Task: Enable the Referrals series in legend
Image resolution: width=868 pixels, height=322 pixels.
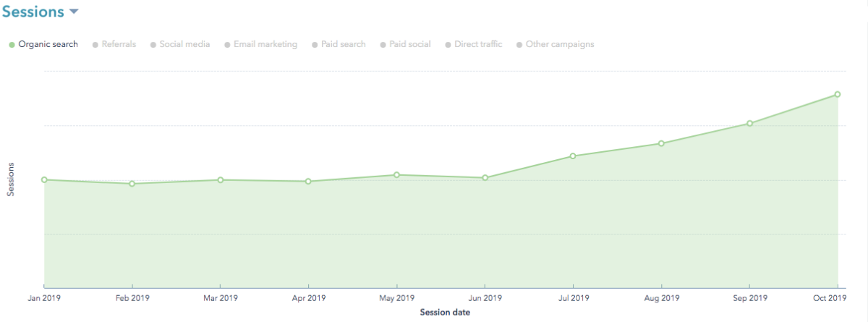Action: (119, 44)
